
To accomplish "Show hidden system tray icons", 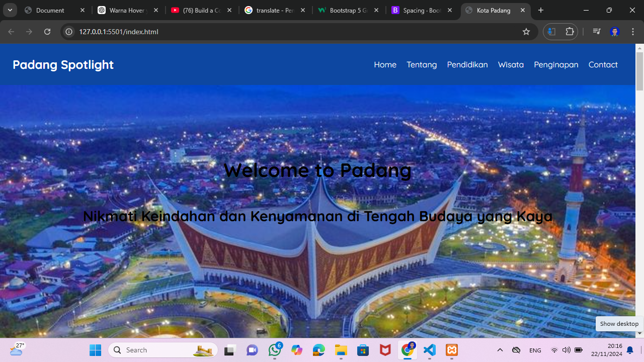I will pyautogui.click(x=500, y=350).
